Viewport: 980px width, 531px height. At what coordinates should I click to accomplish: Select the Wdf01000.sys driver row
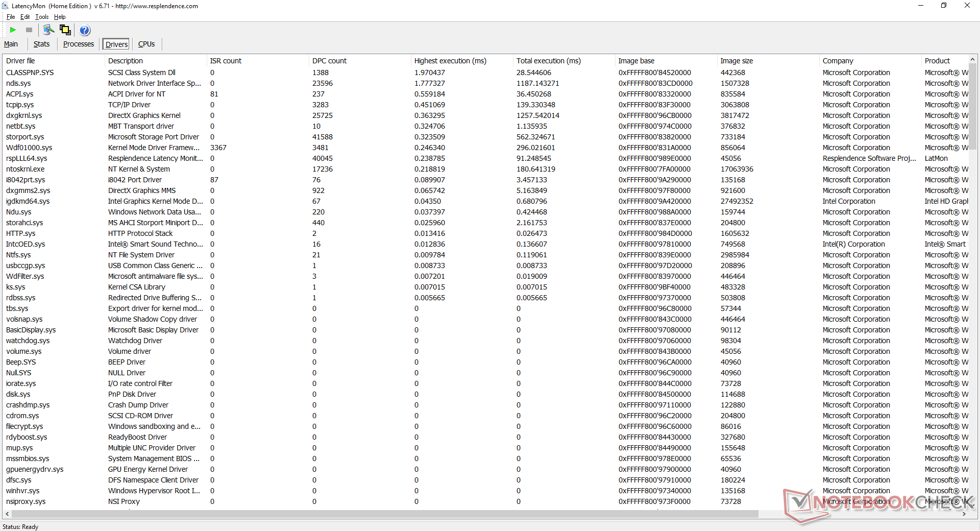pos(485,148)
